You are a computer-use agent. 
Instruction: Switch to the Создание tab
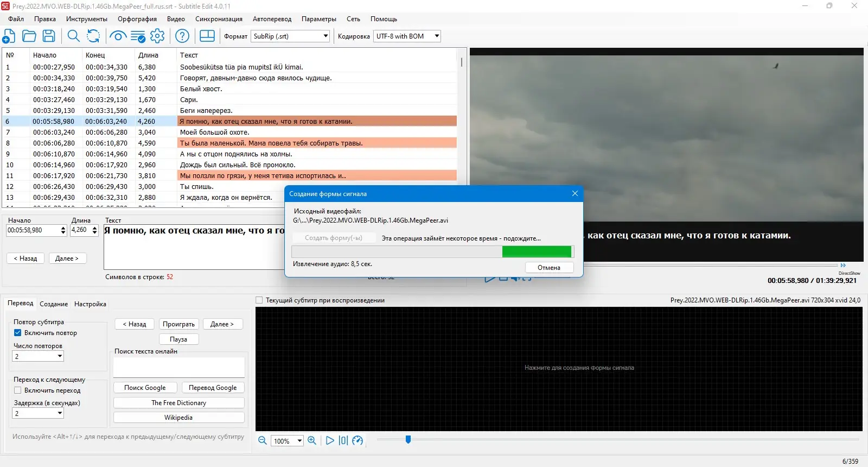54,304
